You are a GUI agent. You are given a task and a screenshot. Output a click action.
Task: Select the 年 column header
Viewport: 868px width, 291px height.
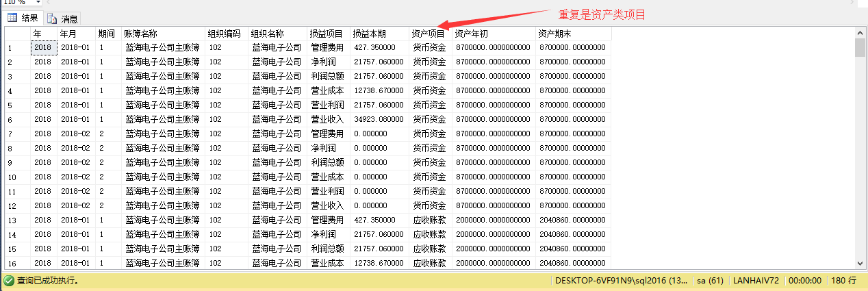[x=44, y=33]
